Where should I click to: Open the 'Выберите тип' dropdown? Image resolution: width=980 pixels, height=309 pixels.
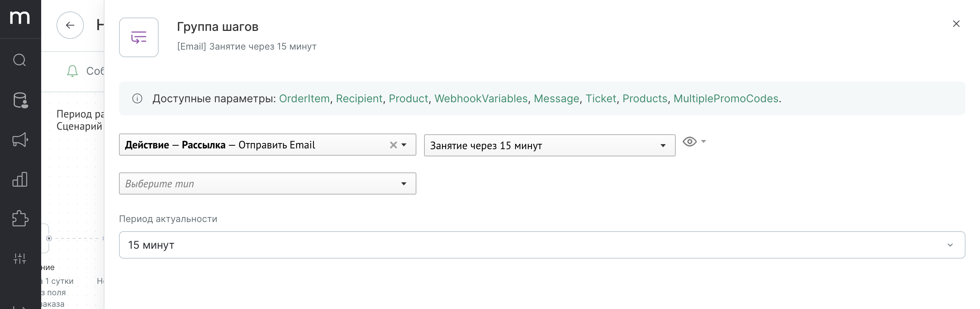point(267,183)
